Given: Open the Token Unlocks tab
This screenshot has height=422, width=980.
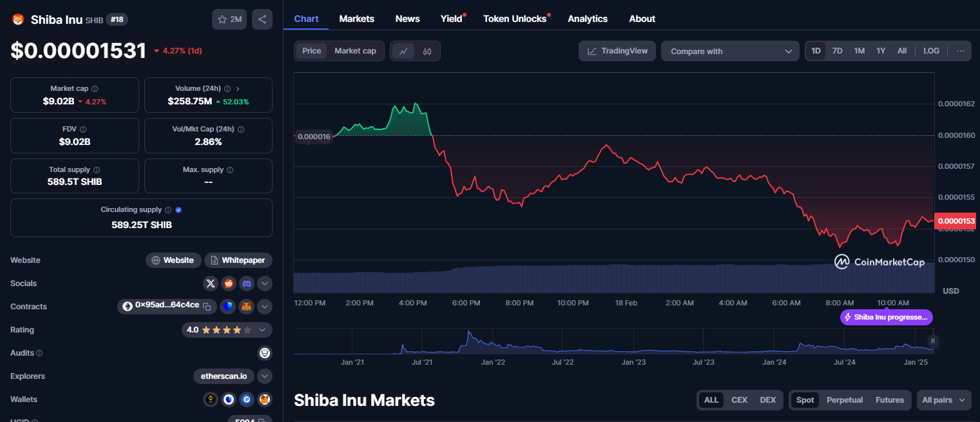Looking at the screenshot, I should point(515,19).
